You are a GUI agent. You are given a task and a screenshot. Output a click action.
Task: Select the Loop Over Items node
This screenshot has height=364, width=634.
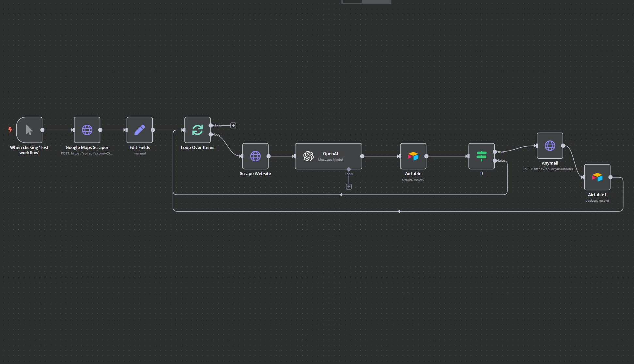197,130
